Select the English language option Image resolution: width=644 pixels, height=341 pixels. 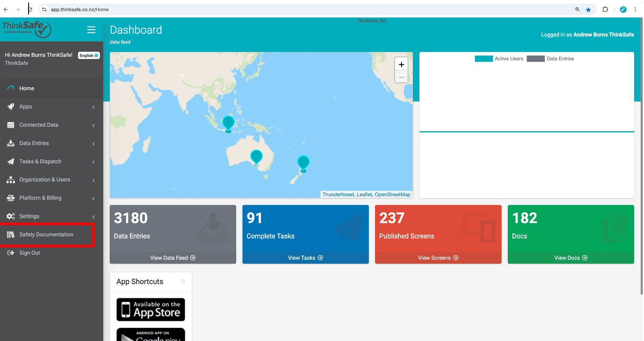(88, 55)
